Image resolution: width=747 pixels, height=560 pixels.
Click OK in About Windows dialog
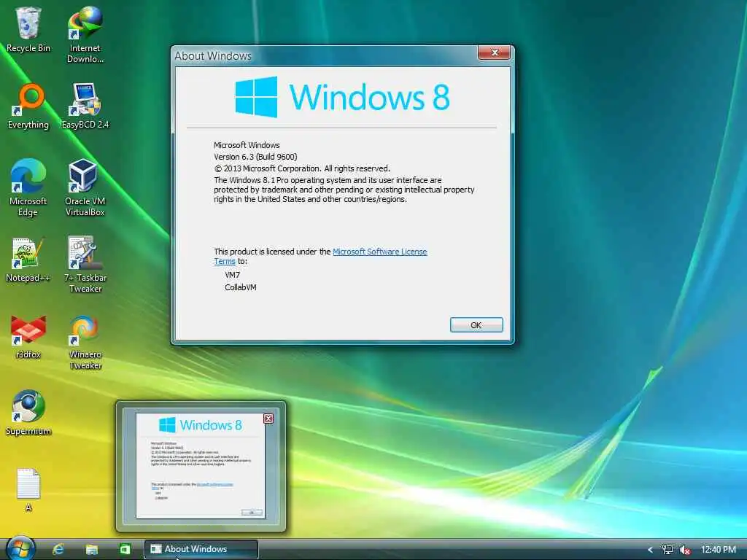[x=476, y=324]
